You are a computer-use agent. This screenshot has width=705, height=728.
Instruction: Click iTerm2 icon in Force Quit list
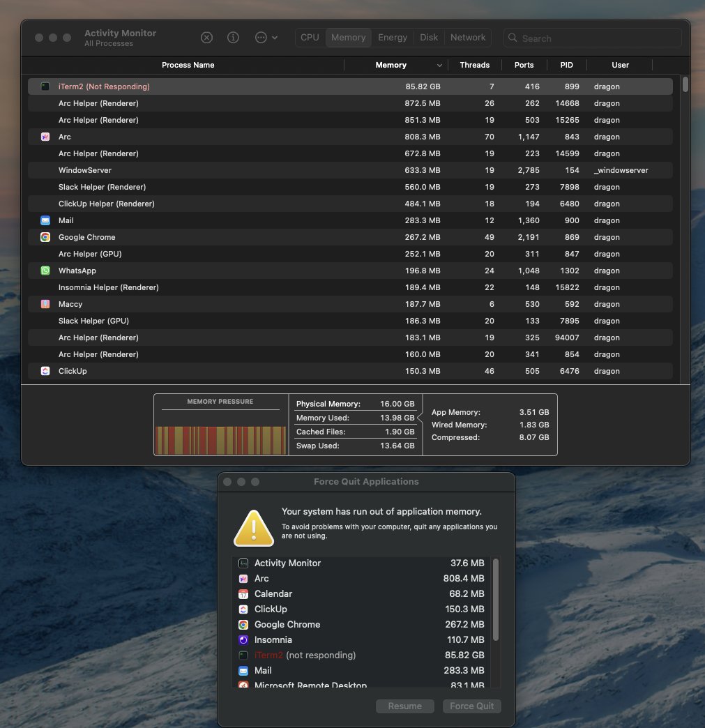click(x=243, y=655)
